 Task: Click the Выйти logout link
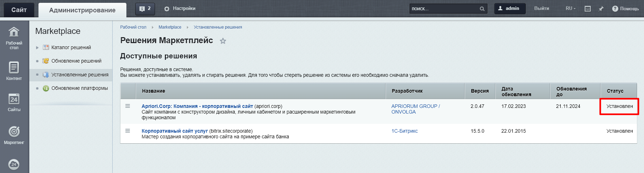(541, 8)
